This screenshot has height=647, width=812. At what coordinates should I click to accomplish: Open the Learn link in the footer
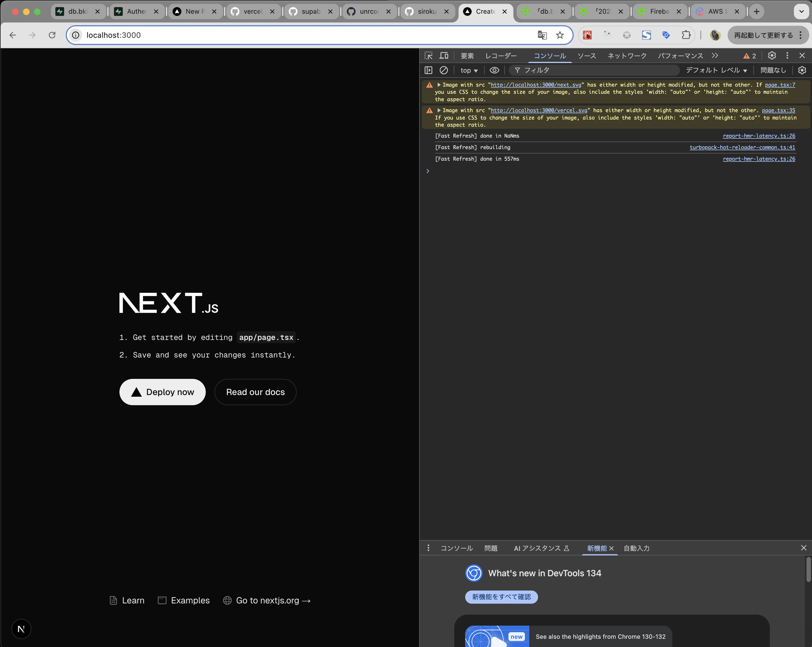[127, 600]
